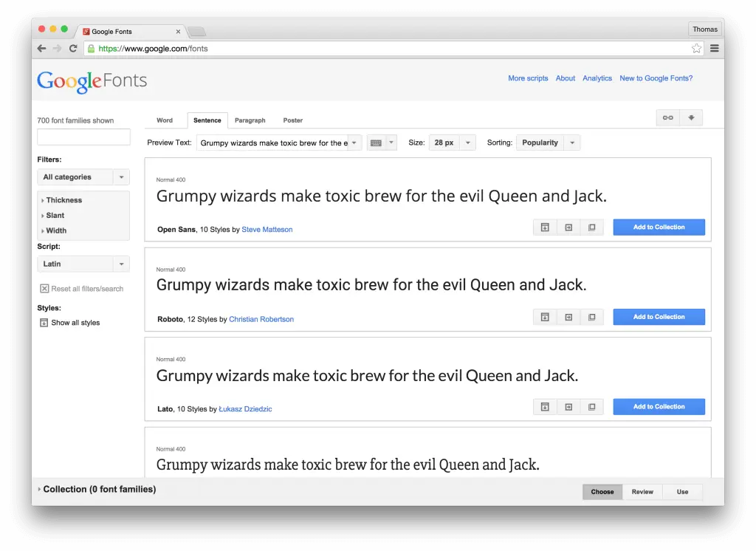Expand the Thickness filter
Screen dimensions: 756x551
tap(63, 199)
